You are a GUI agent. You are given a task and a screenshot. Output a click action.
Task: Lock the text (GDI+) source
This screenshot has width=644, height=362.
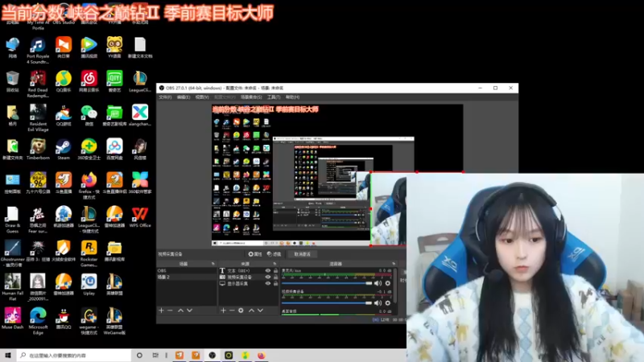pyautogui.click(x=275, y=270)
